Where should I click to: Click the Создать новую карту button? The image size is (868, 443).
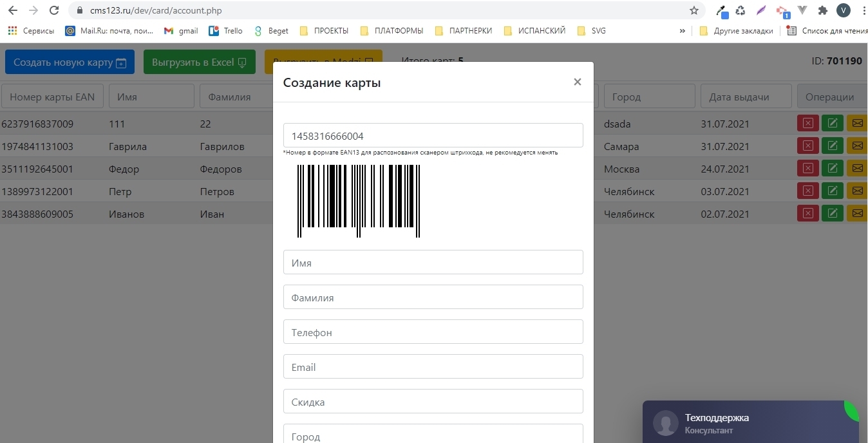tap(70, 62)
